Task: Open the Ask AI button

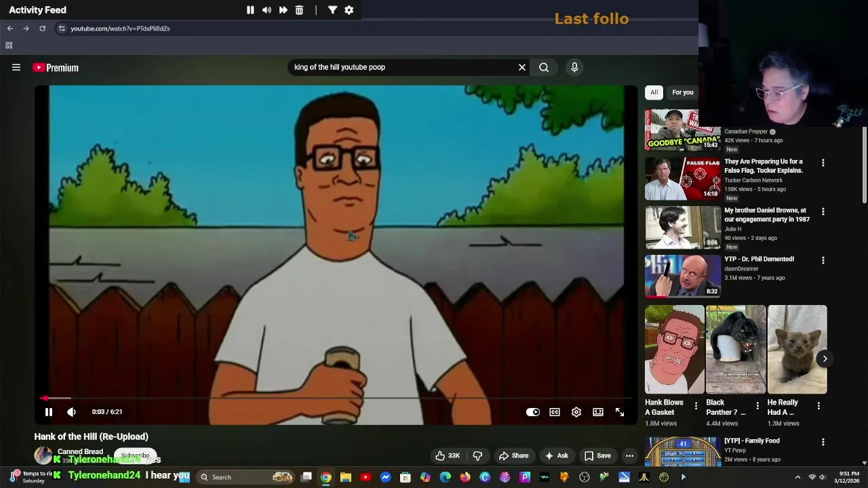Action: pos(557,455)
